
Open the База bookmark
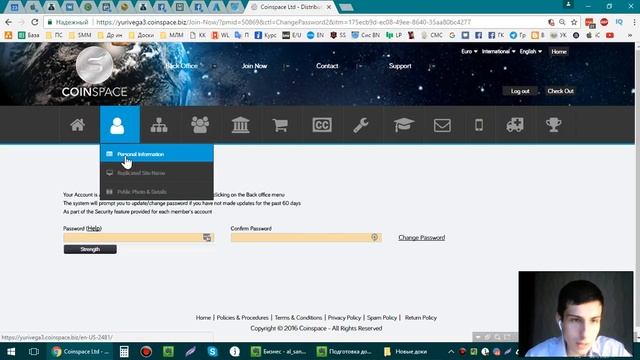pyautogui.click(x=29, y=36)
